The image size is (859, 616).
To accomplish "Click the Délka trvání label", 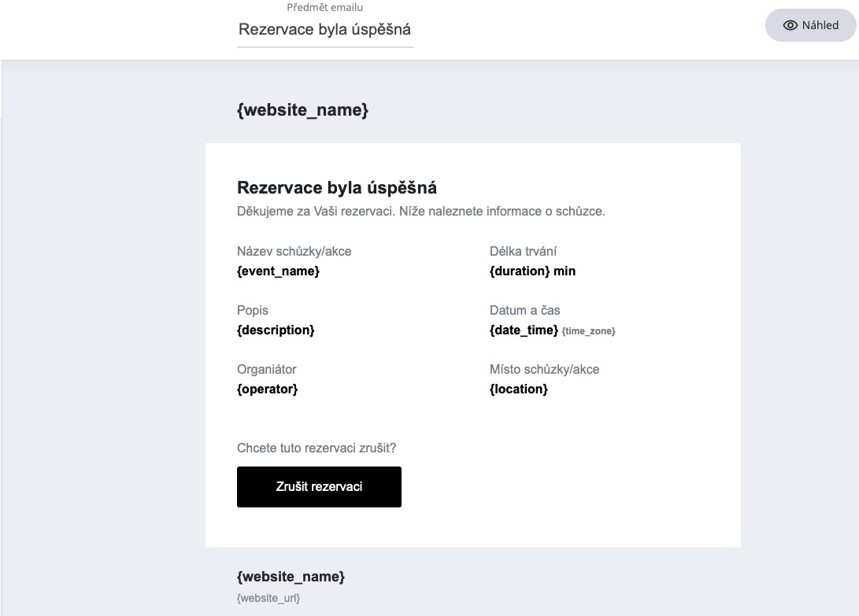I will pos(523,252).
